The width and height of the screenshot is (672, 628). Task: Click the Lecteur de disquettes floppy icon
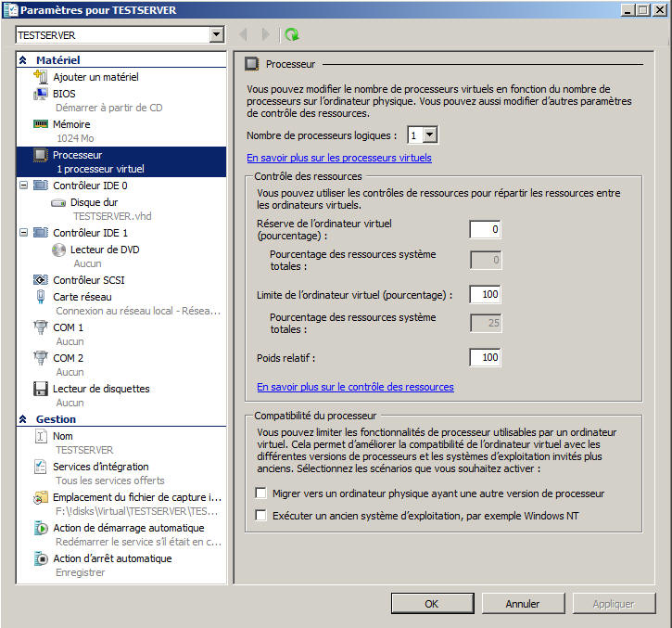click(41, 389)
